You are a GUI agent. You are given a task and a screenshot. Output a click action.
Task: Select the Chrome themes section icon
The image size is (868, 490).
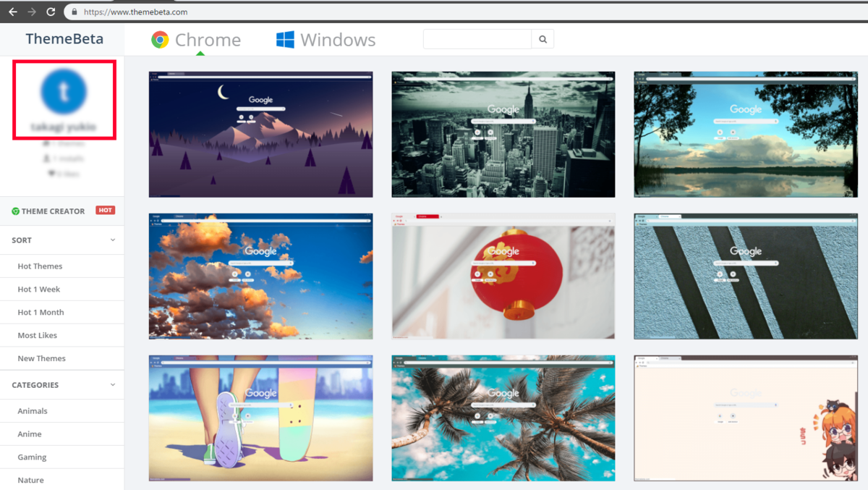[x=159, y=39]
